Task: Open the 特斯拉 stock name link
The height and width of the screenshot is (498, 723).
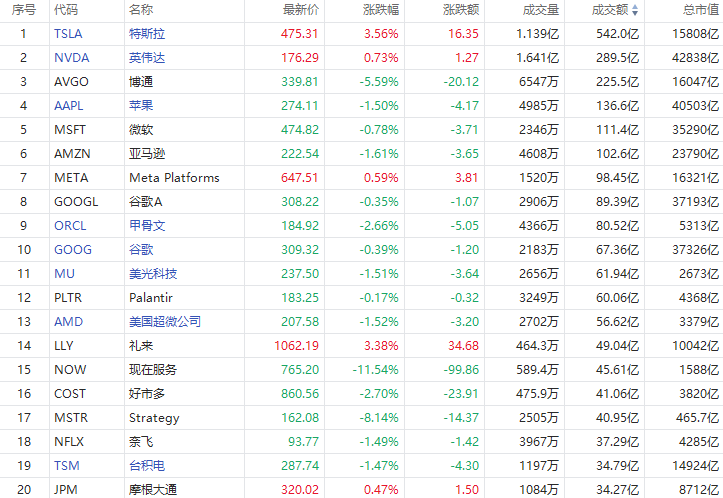Action: [147, 33]
